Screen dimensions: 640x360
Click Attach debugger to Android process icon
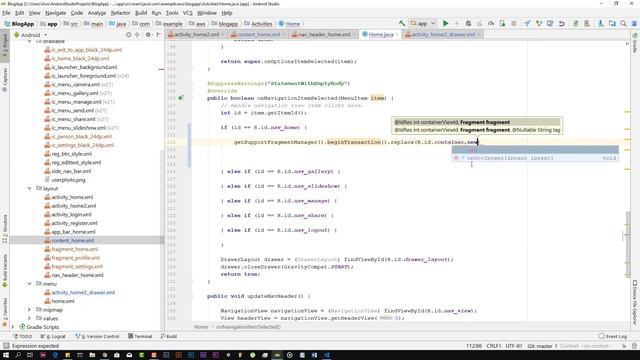click(x=502, y=24)
